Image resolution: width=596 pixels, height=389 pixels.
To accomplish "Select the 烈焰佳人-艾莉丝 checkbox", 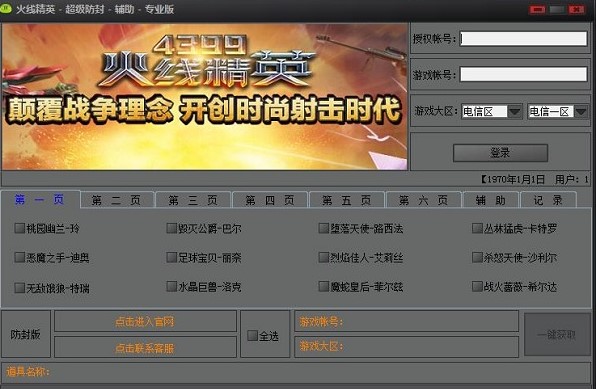I will [324, 257].
